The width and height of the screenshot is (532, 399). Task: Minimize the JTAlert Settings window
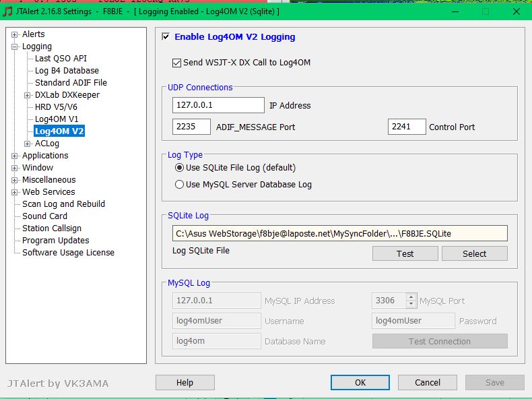pyautogui.click(x=455, y=11)
